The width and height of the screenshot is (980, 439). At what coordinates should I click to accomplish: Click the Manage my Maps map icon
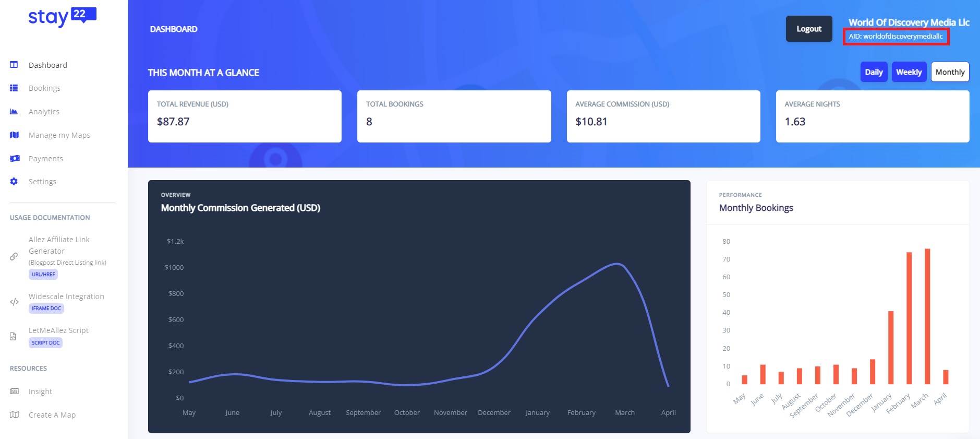pos(14,135)
